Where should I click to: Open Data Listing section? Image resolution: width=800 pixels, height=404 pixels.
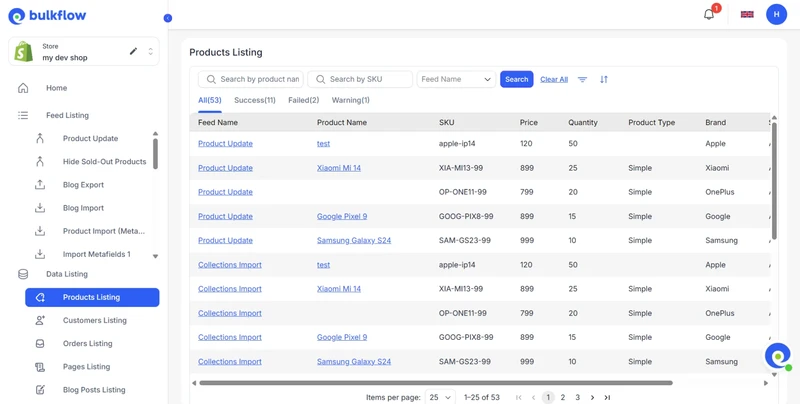(x=67, y=274)
